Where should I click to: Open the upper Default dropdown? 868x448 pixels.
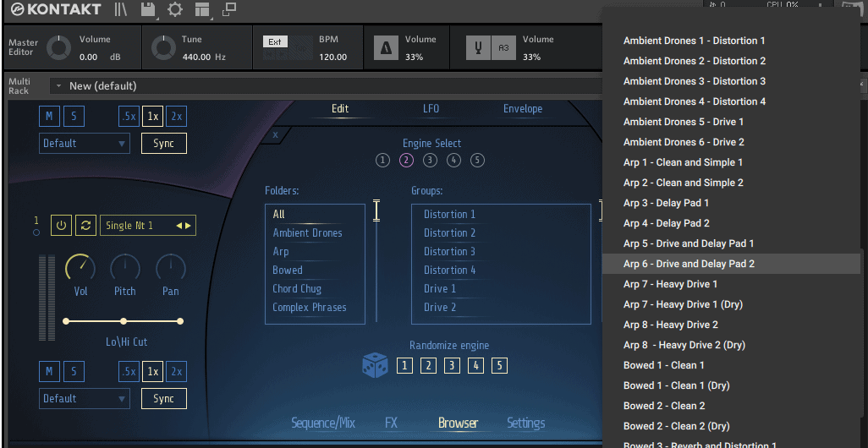click(x=84, y=143)
